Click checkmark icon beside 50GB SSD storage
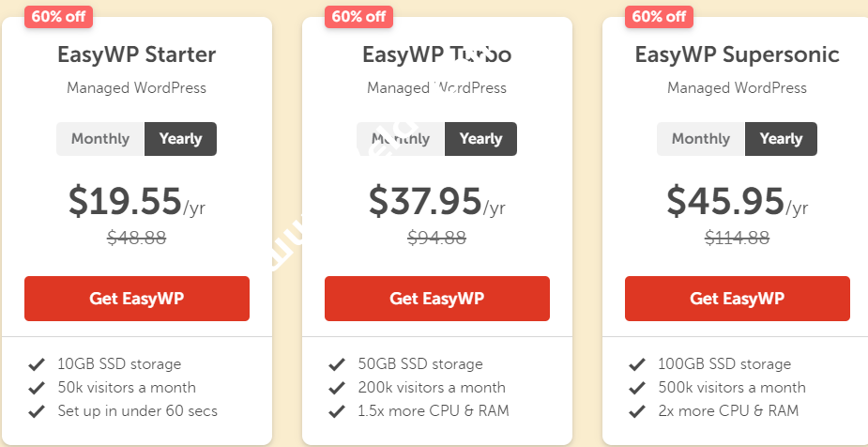The height and width of the screenshot is (447, 868). tap(337, 363)
